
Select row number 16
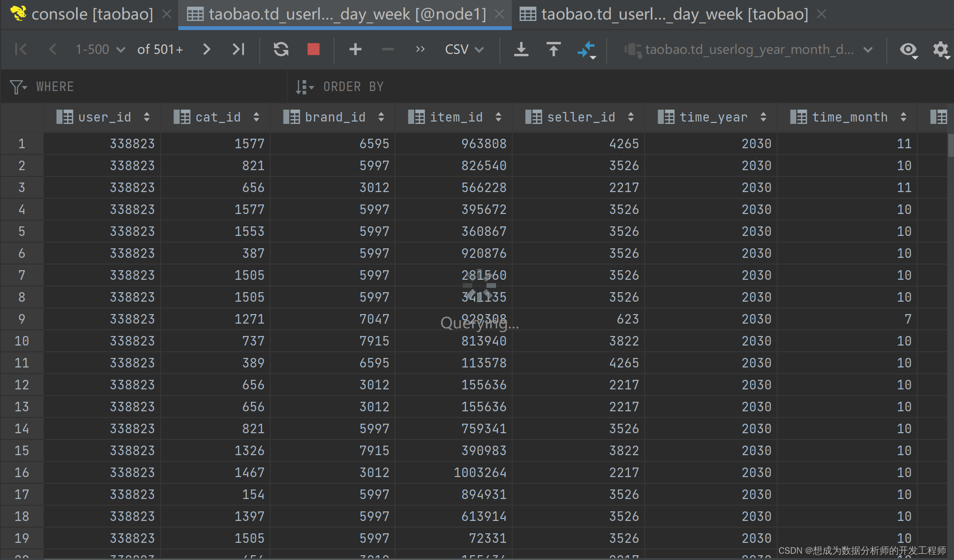pyautogui.click(x=22, y=472)
